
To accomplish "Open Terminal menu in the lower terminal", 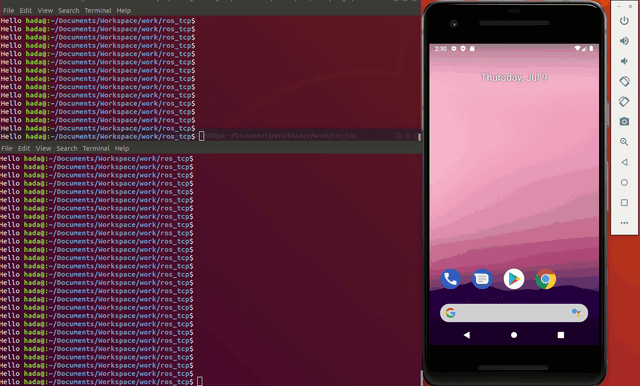I will (96, 149).
